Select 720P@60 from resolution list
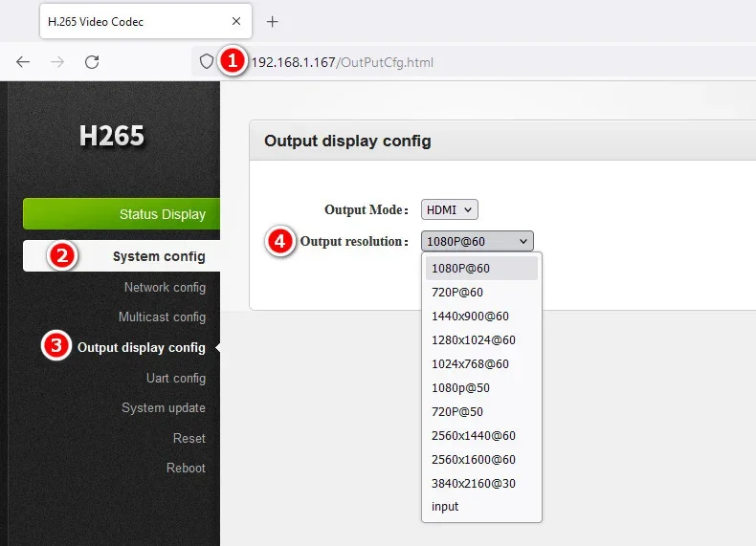The height and width of the screenshot is (546, 756). [x=457, y=292]
